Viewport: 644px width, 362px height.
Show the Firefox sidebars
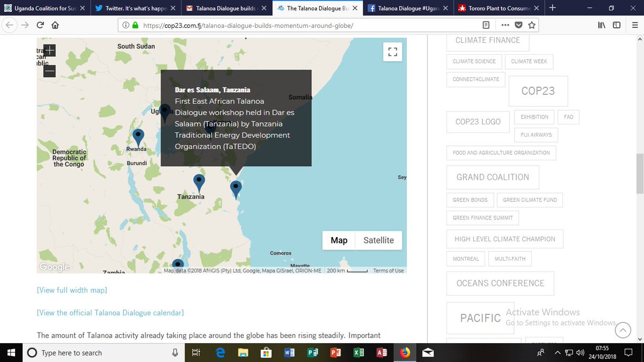tap(617, 25)
